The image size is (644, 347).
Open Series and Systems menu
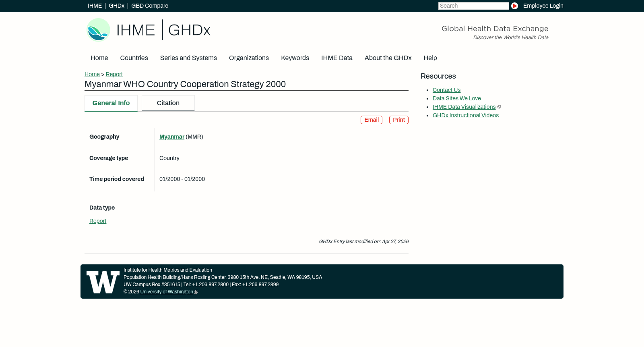click(x=188, y=58)
